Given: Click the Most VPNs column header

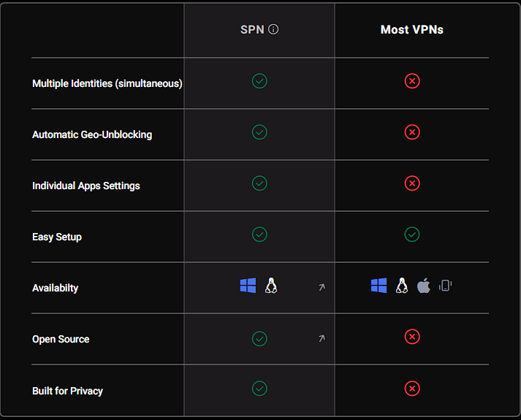Looking at the screenshot, I should click(412, 29).
